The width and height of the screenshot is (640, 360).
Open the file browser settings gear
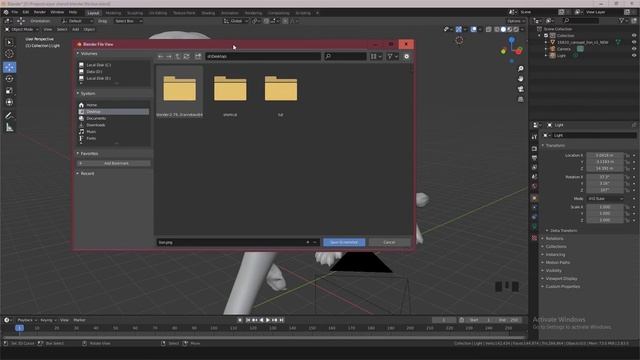tap(407, 56)
